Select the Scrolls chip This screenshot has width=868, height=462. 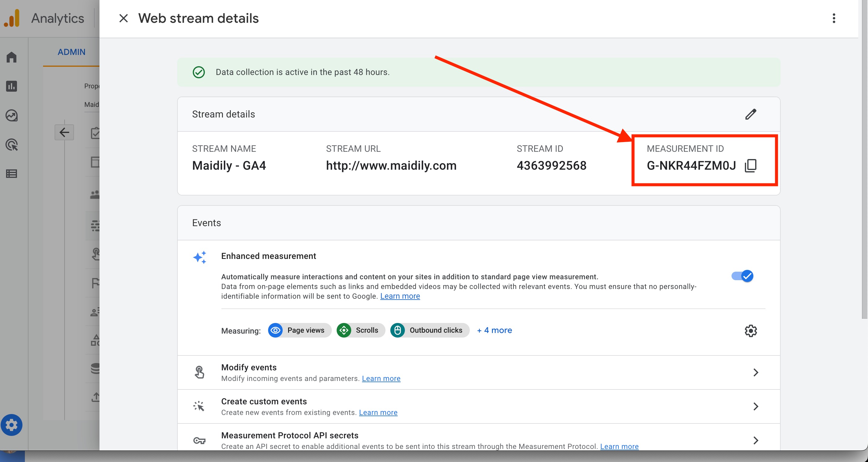coord(361,330)
